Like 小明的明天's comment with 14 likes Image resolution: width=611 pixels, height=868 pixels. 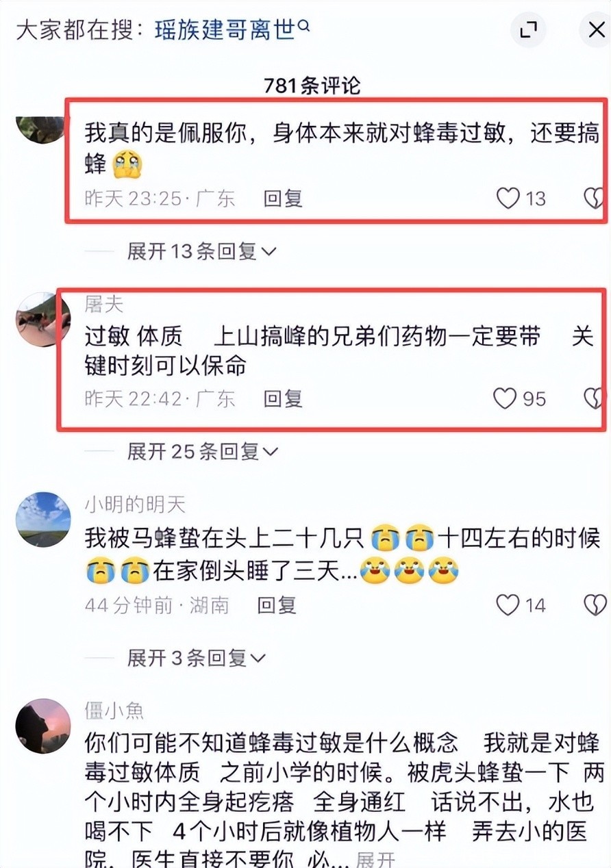(508, 605)
